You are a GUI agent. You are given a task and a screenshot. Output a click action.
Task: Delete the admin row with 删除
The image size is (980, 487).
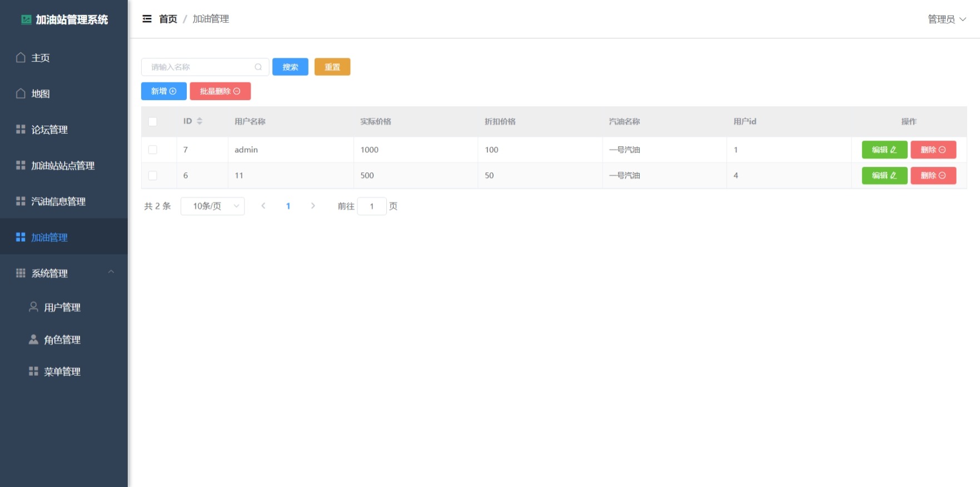coord(933,150)
